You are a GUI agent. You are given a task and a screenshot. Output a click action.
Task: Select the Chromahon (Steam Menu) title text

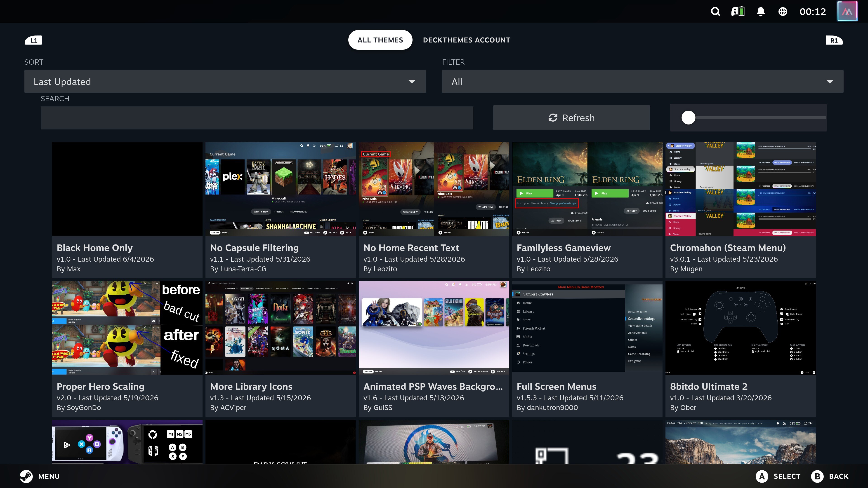tap(728, 248)
